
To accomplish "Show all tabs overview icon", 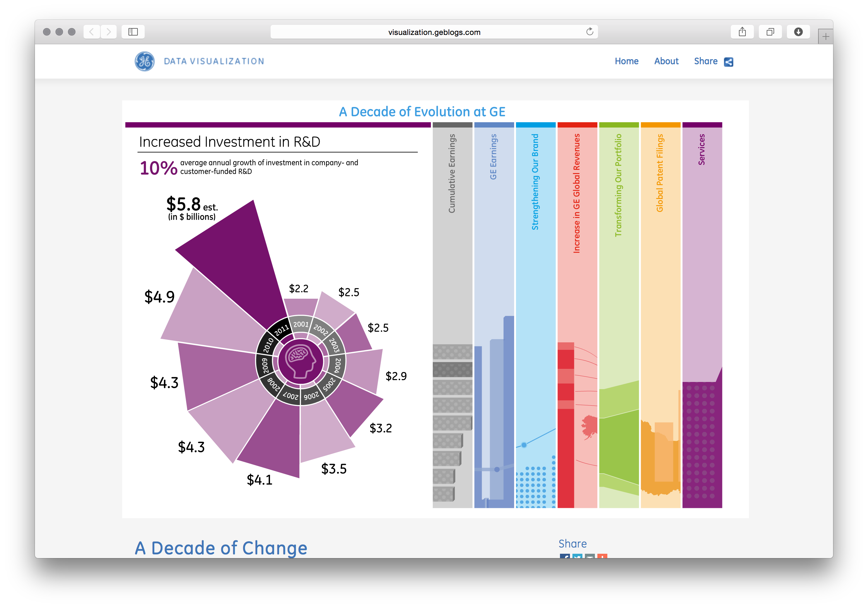I will point(770,32).
